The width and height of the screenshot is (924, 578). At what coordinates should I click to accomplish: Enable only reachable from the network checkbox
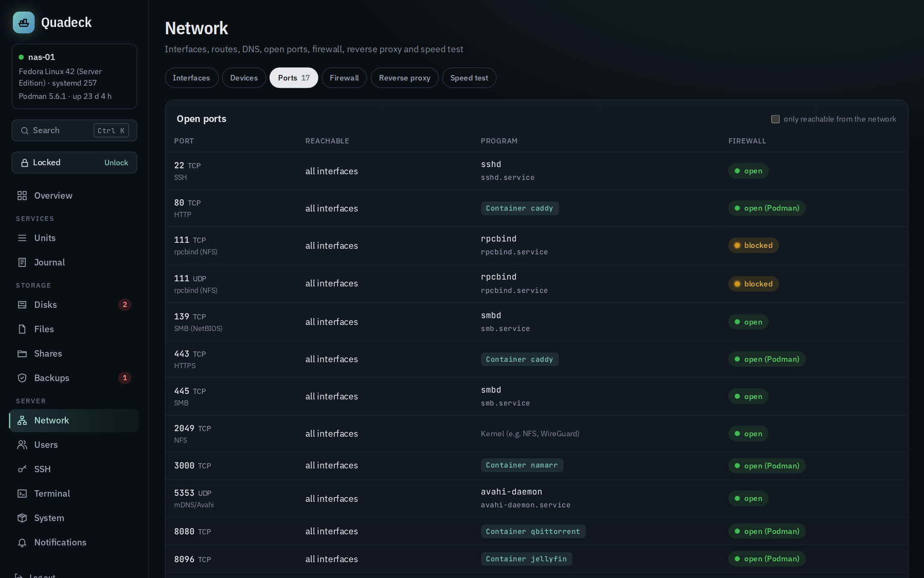click(775, 119)
